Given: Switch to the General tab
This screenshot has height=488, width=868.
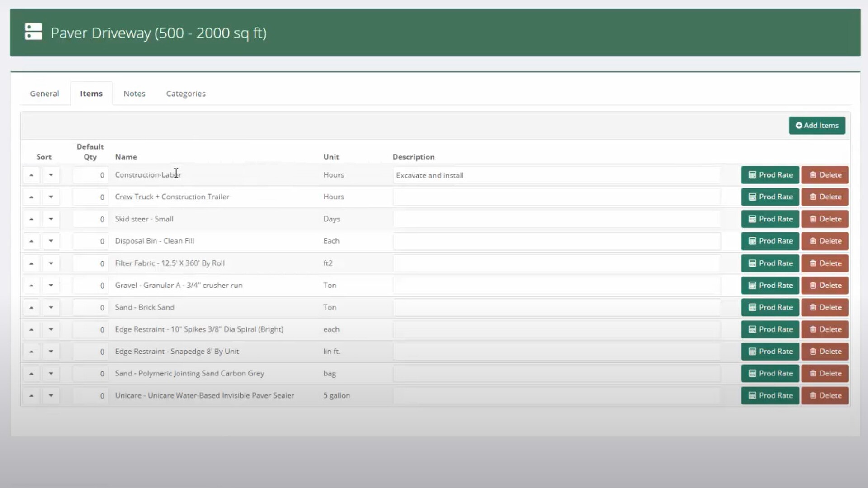Looking at the screenshot, I should [x=44, y=94].
